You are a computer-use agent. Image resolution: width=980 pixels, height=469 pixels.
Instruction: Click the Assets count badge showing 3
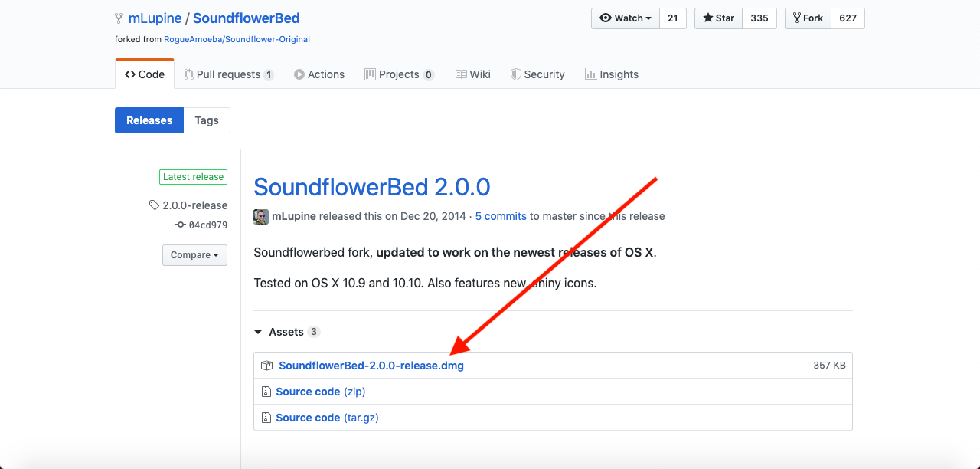[314, 332]
